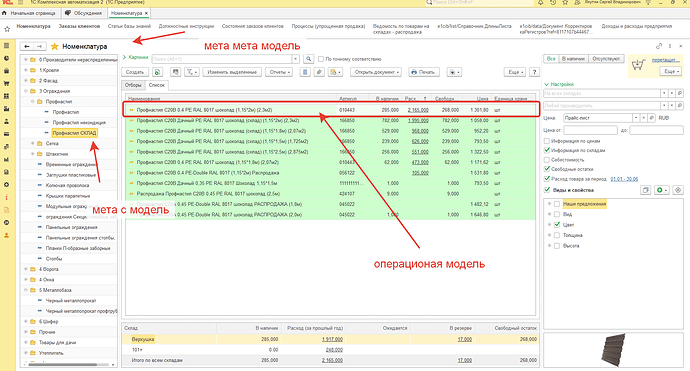Image resolution: width=690 pixels, height=371 pixels.
Task: Toggle Расход товара за период checkbox
Action: tap(547, 179)
